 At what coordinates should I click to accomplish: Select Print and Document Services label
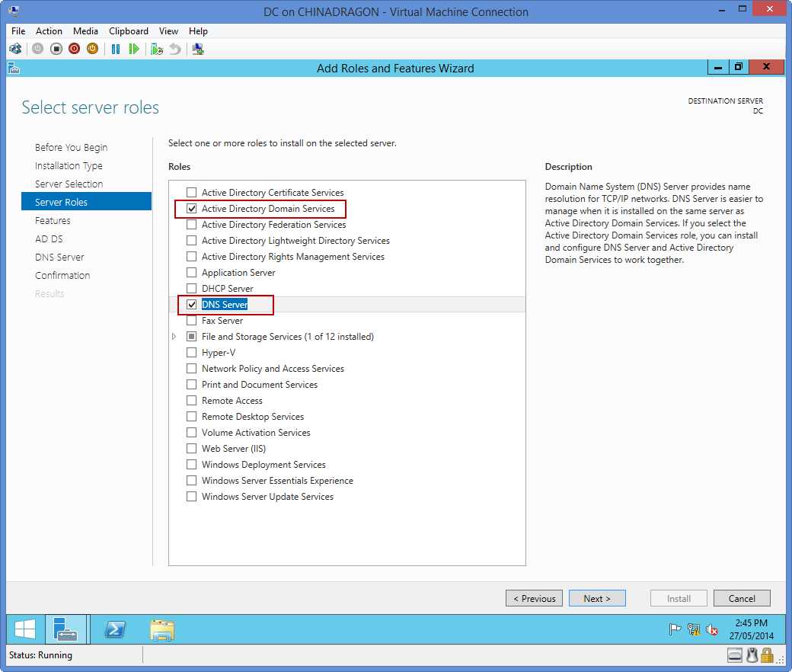coord(260,385)
